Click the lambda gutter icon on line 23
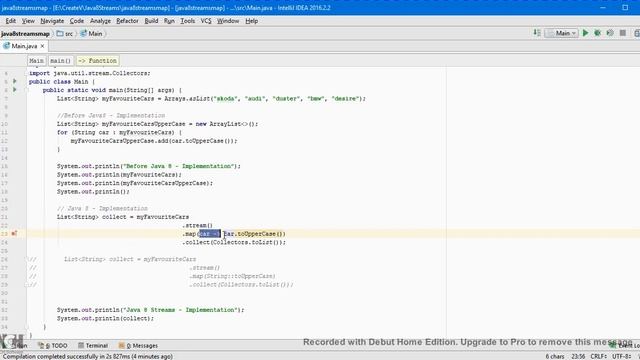This screenshot has height=360, width=640. [x=14, y=233]
